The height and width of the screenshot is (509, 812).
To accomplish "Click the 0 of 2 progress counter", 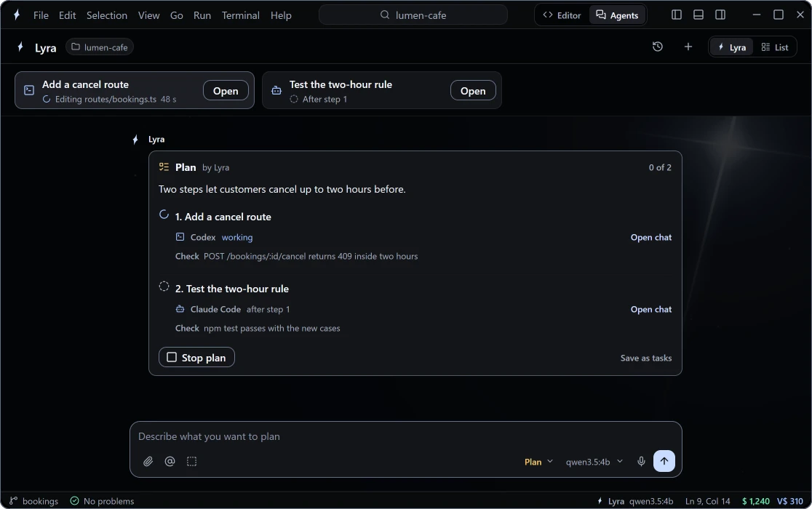I will [660, 167].
